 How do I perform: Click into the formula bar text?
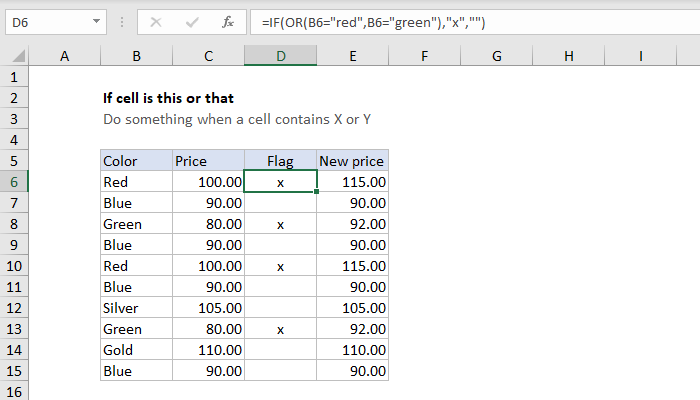pos(475,22)
